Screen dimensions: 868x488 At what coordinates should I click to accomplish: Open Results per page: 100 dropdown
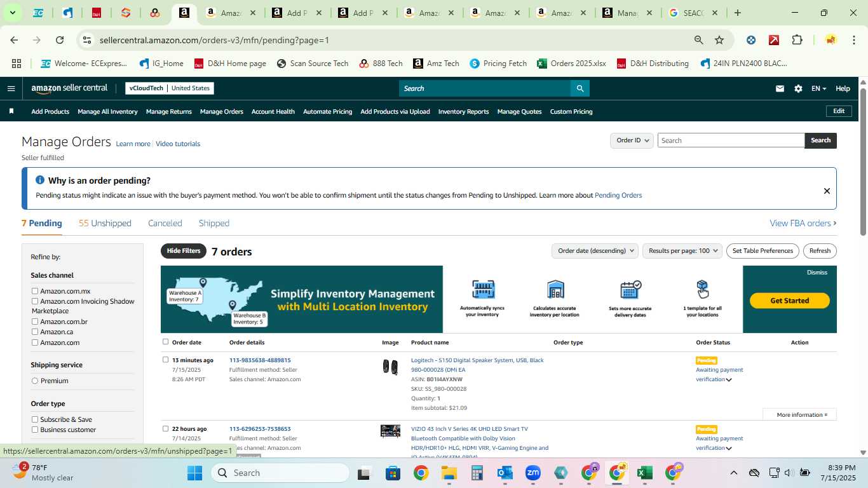coord(682,251)
